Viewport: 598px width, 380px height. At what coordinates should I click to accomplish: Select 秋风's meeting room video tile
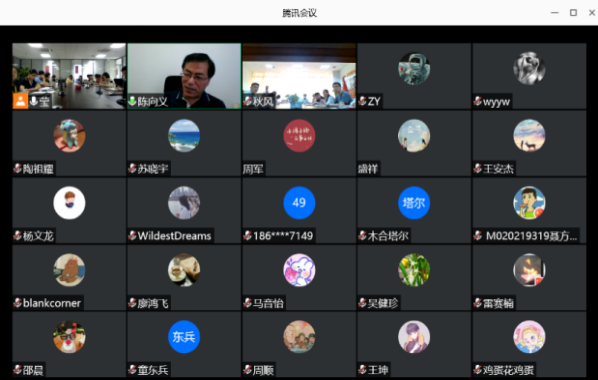(x=299, y=76)
